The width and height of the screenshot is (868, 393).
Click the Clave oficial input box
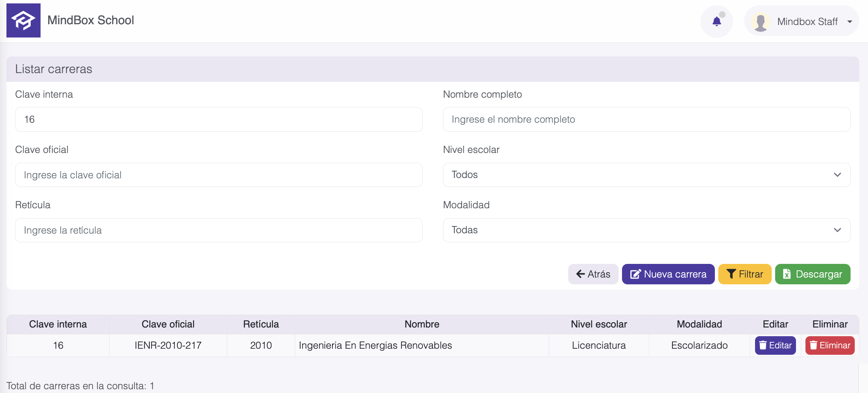click(x=219, y=175)
